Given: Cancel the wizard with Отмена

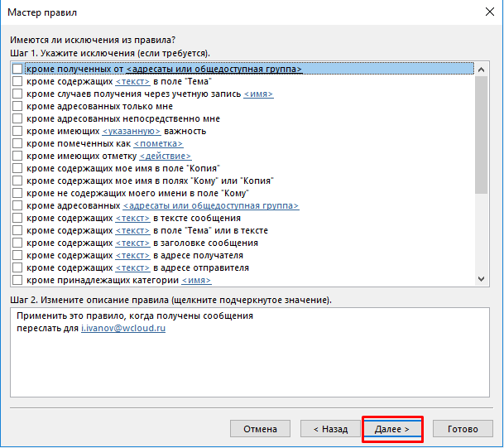Looking at the screenshot, I should click(x=260, y=429).
